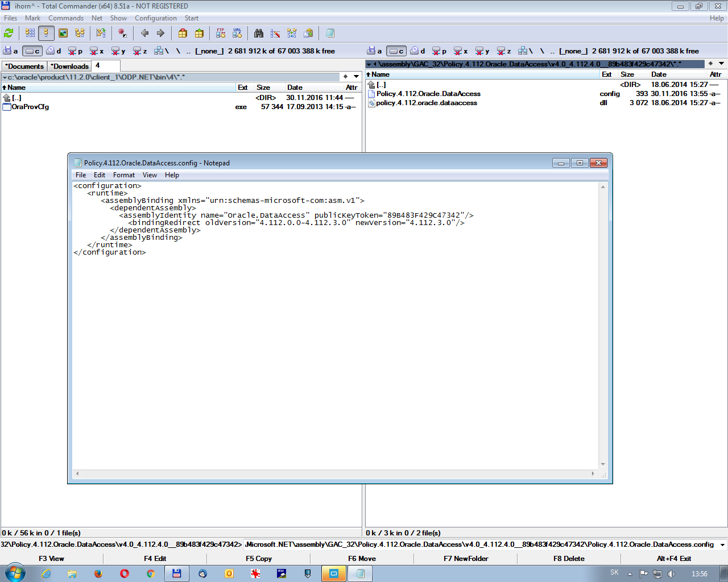This screenshot has height=582, width=728.
Task: Click F4 Edit button
Action: point(155,559)
